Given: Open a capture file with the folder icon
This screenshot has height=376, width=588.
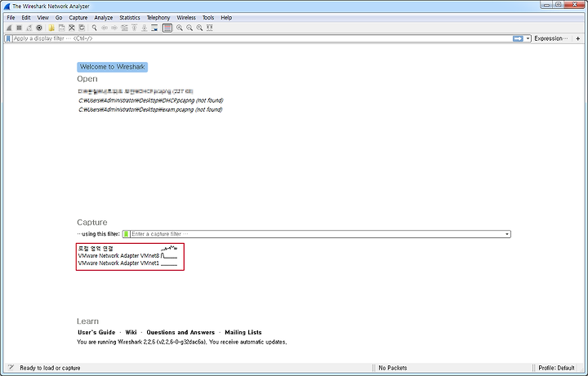Looking at the screenshot, I should point(51,28).
